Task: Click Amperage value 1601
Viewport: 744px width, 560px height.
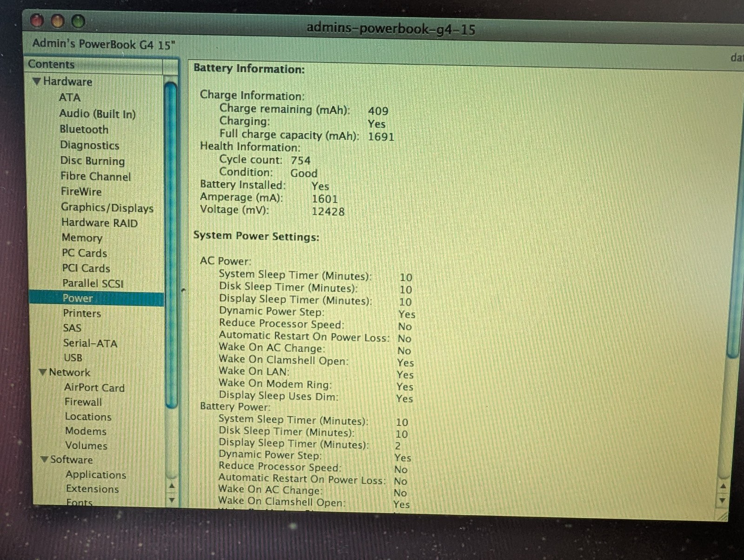Action: pyautogui.click(x=325, y=199)
